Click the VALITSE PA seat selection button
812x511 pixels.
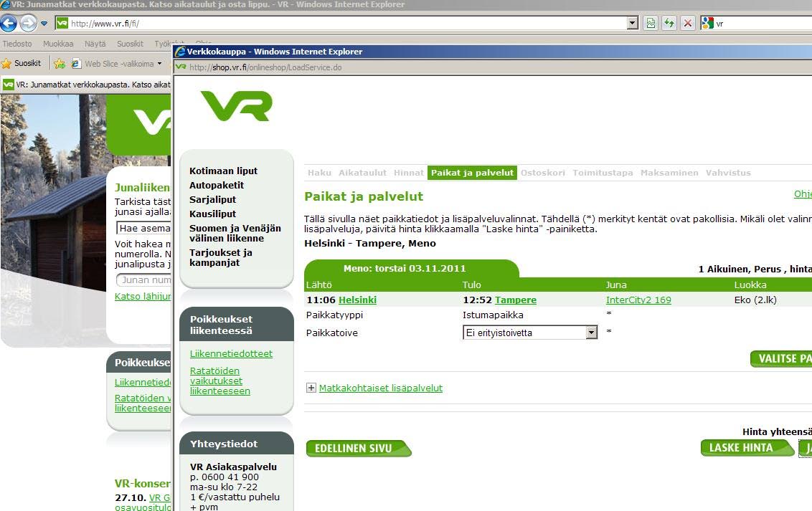click(x=781, y=359)
